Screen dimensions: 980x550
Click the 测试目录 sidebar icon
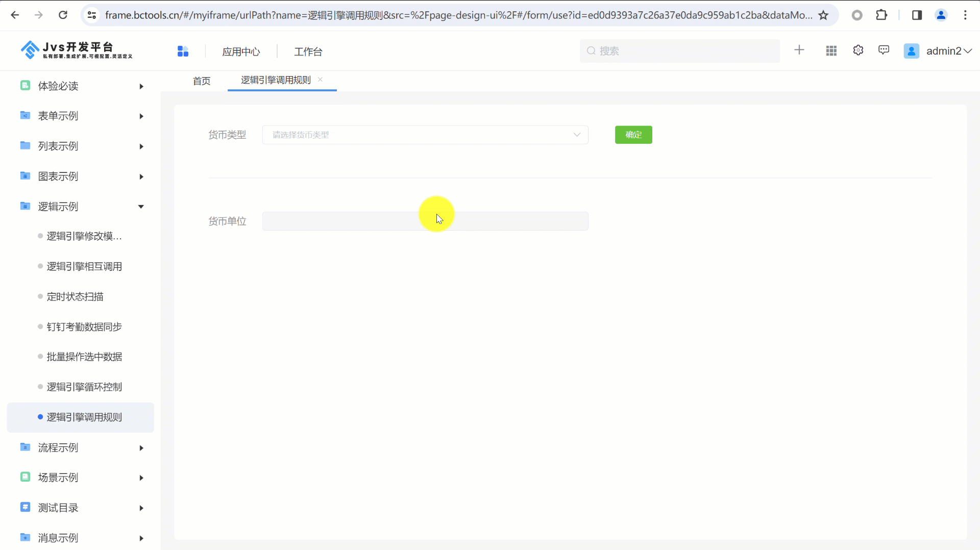pyautogui.click(x=25, y=507)
